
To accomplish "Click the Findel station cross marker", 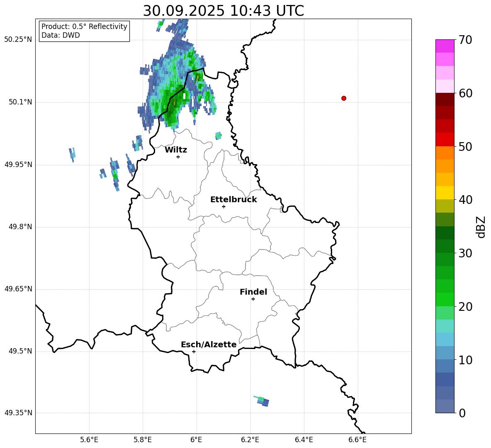I will pyautogui.click(x=253, y=299).
